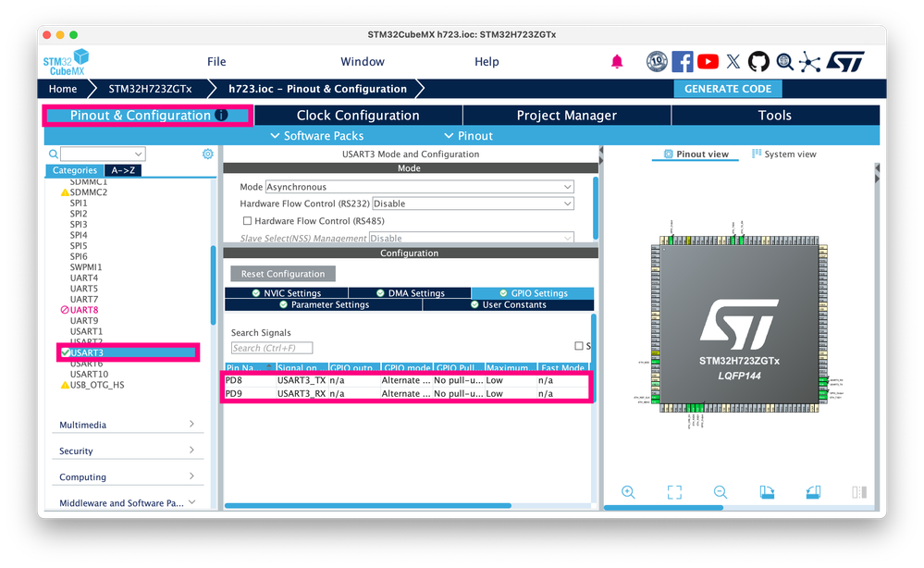Select the A->Z sorting tab
The image size is (924, 568).
(123, 170)
